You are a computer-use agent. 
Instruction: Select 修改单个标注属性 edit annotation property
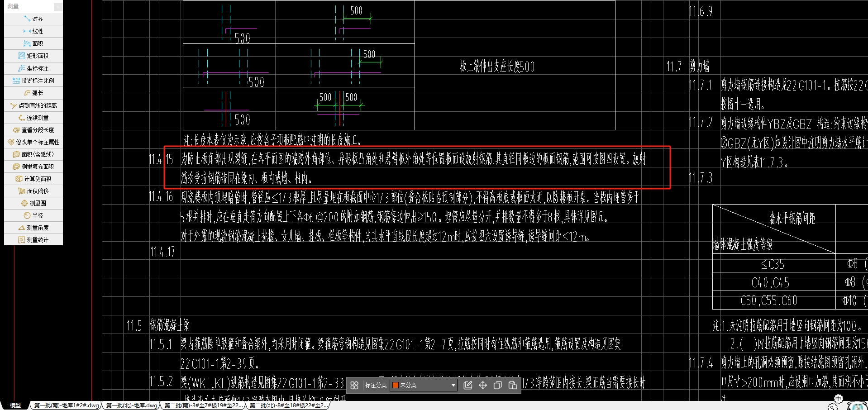click(33, 142)
